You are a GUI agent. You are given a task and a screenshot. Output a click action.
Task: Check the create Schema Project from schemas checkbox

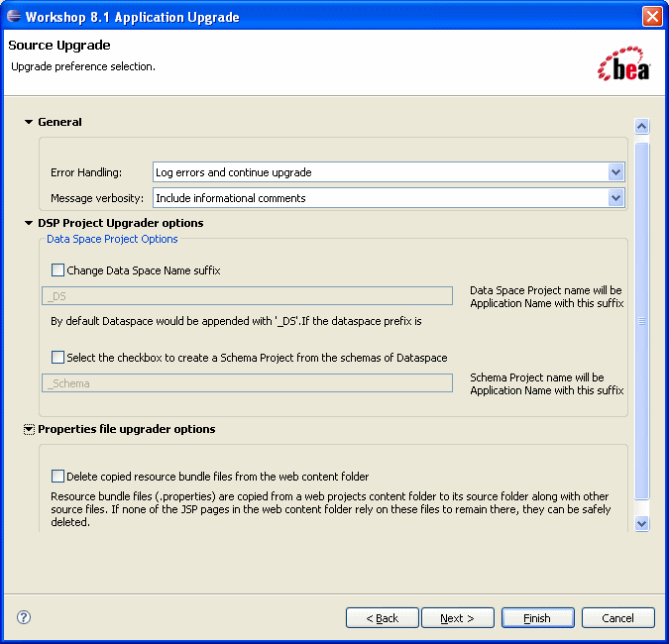pos(57,357)
